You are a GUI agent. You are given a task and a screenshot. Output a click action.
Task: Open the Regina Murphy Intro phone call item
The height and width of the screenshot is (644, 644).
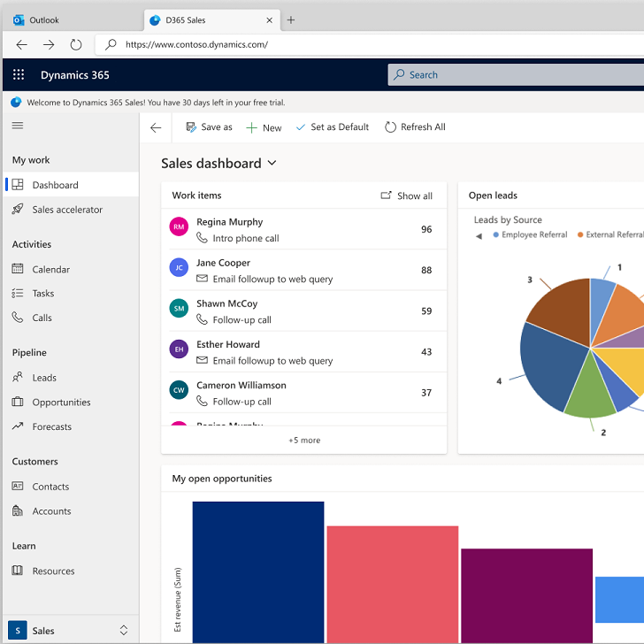coord(304,229)
